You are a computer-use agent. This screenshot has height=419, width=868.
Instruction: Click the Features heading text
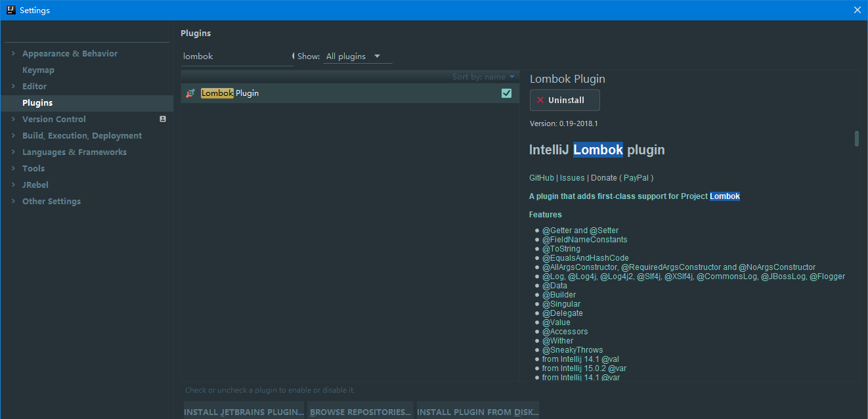click(x=546, y=215)
